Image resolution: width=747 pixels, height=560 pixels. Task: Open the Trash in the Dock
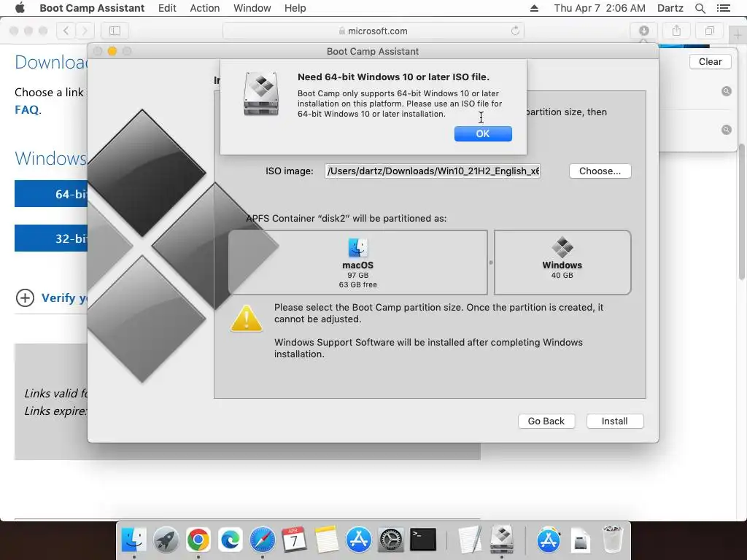(613, 539)
